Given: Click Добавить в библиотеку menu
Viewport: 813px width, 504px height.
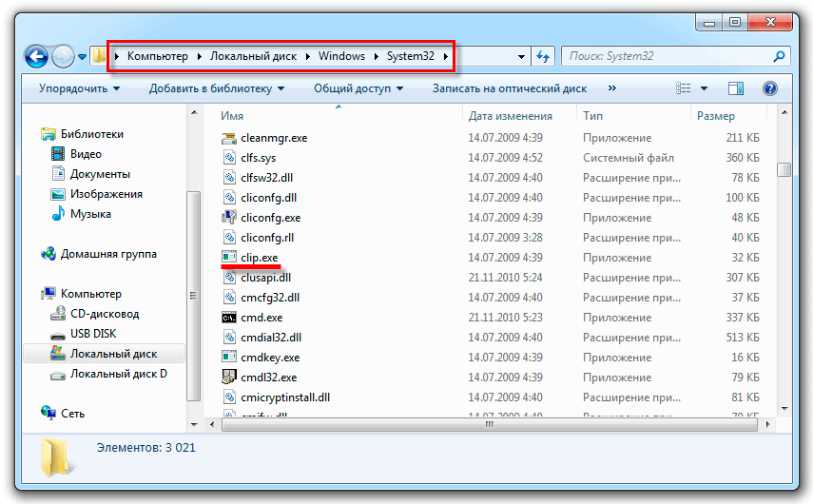Looking at the screenshot, I should coord(216,88).
